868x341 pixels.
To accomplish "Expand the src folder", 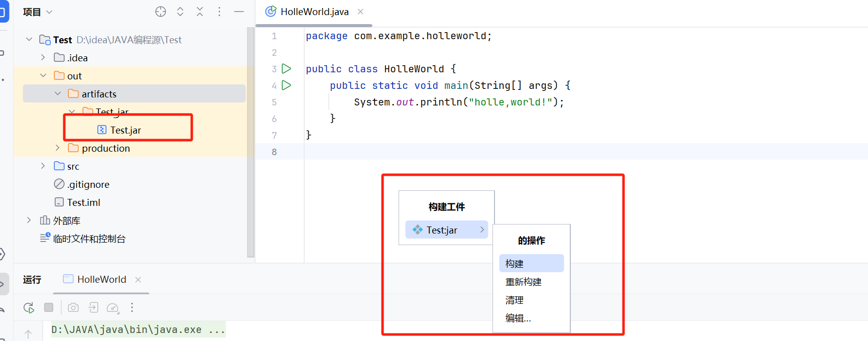I will pyautogui.click(x=43, y=166).
